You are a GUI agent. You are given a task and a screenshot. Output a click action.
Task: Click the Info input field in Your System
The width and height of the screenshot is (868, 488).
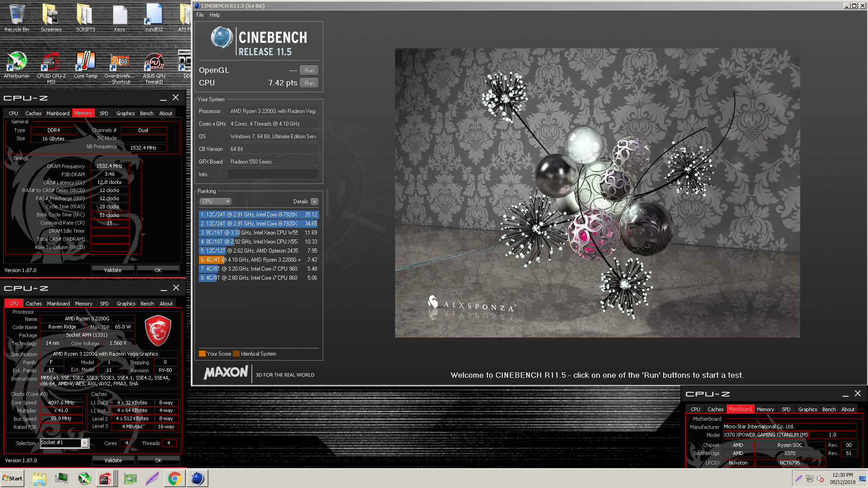273,174
